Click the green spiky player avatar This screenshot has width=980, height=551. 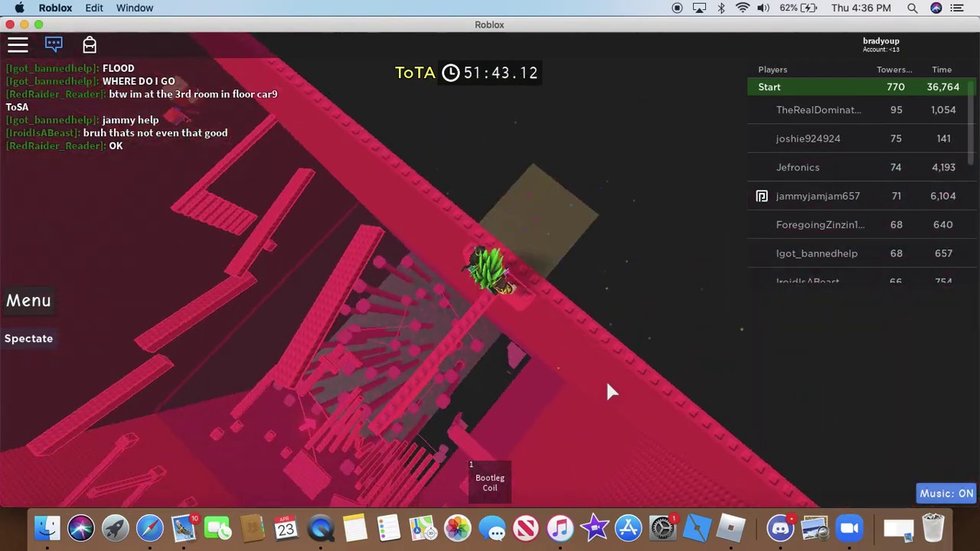491,270
